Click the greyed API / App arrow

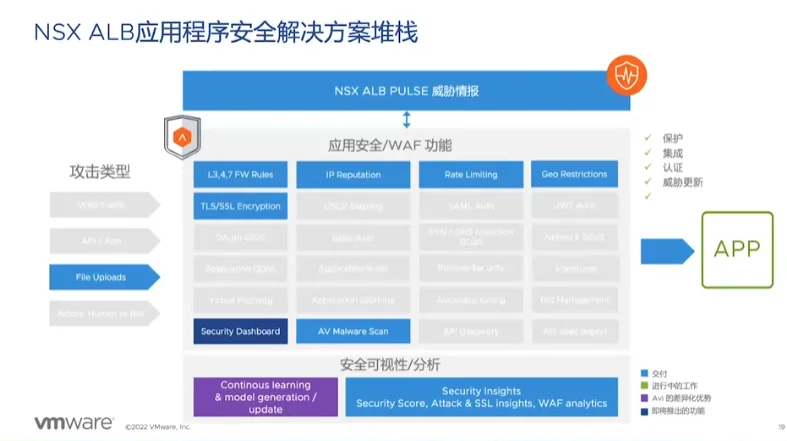coord(104,241)
